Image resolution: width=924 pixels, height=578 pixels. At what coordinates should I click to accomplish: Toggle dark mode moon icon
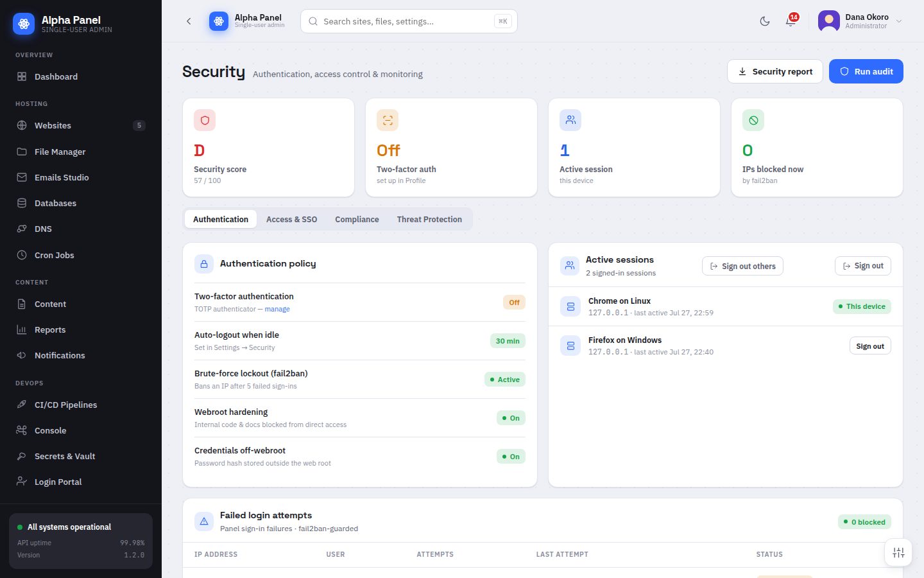tap(765, 21)
